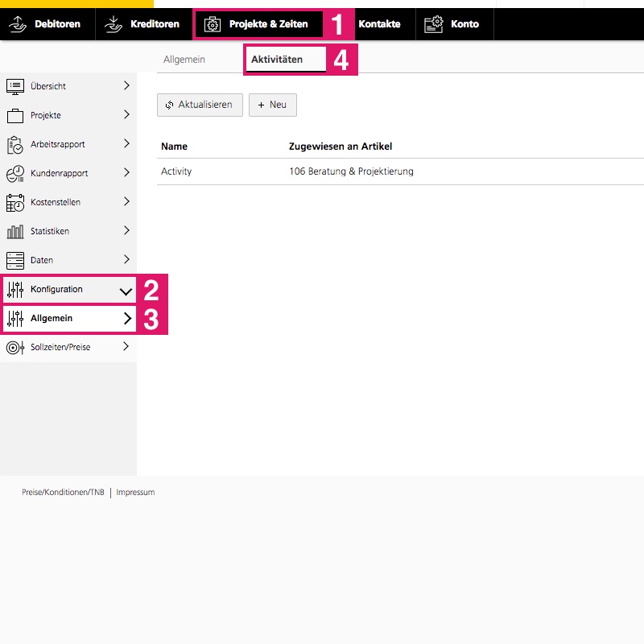Open the Impressum footer link

[x=135, y=492]
